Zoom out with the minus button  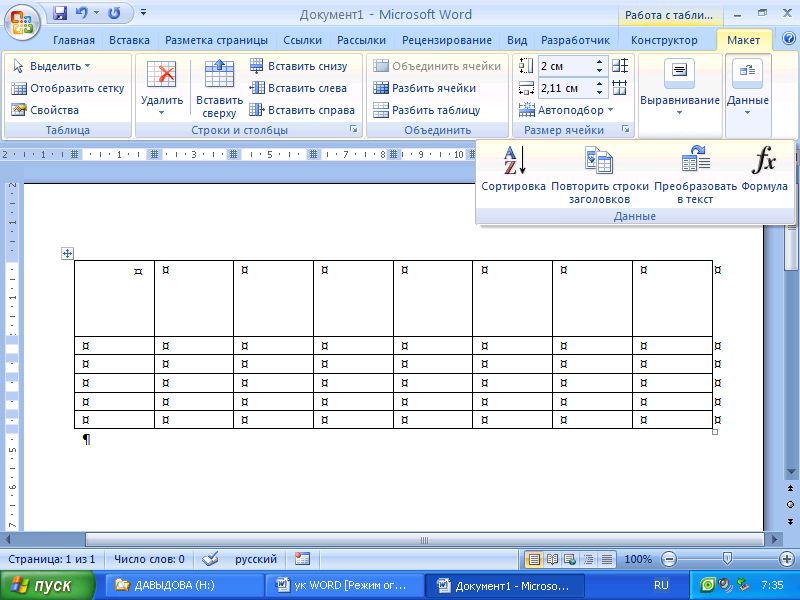[668, 560]
